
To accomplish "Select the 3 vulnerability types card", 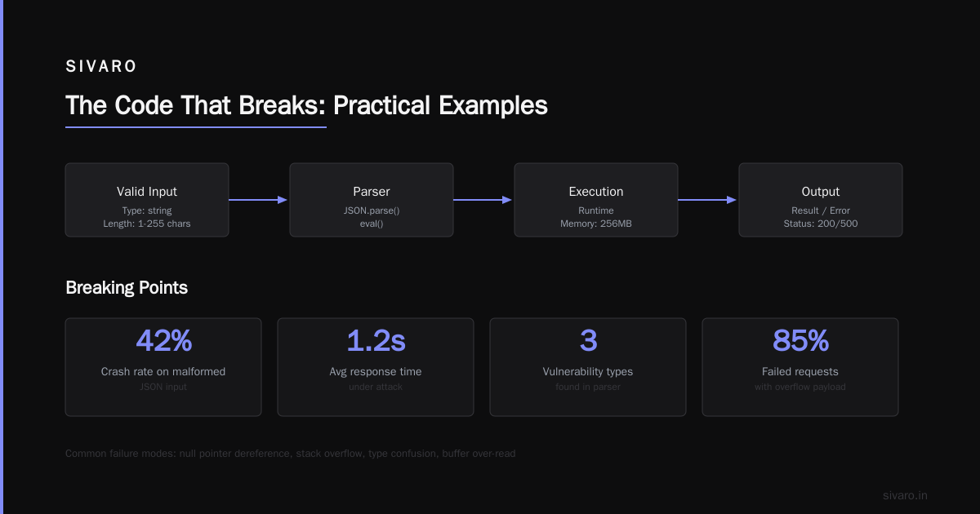I will (588, 367).
